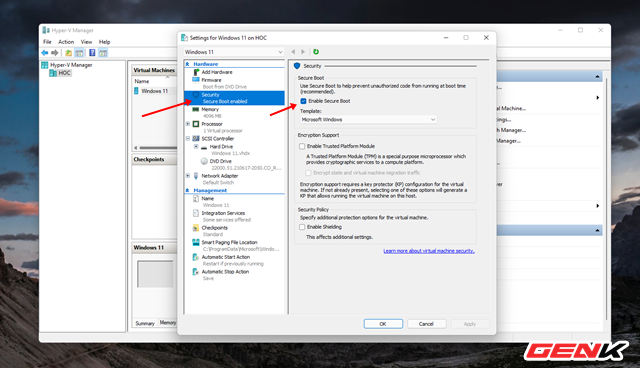Toggle the Enable Secure Boot checkbox

303,101
